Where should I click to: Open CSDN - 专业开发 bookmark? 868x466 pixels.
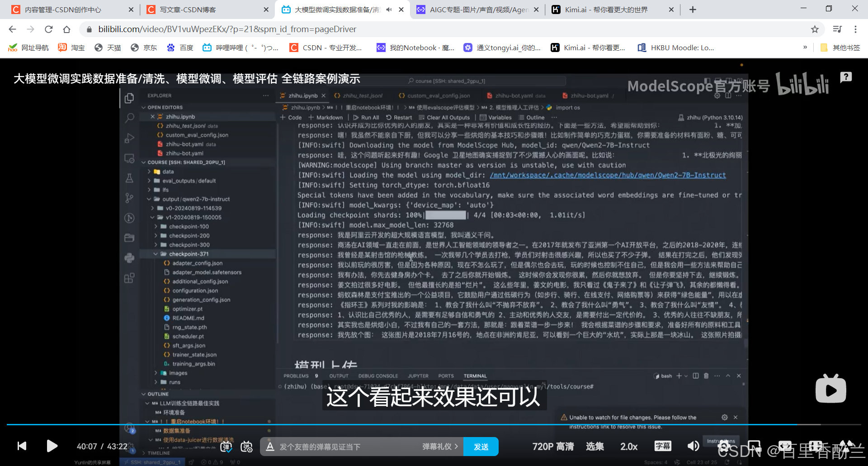[x=325, y=48]
